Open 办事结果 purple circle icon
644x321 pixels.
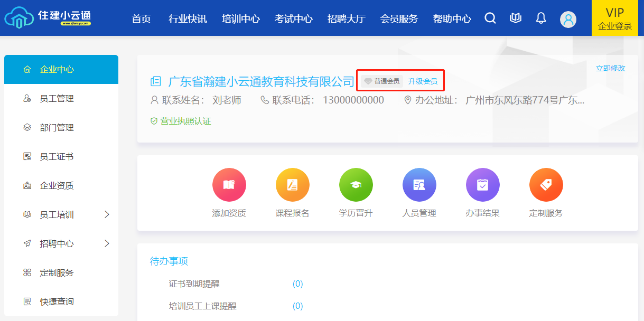point(482,185)
